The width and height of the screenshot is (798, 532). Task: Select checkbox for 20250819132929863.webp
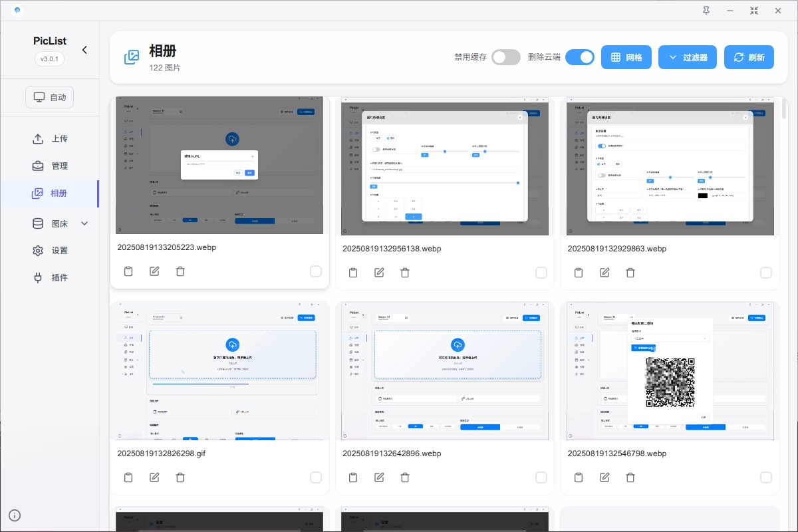click(766, 273)
